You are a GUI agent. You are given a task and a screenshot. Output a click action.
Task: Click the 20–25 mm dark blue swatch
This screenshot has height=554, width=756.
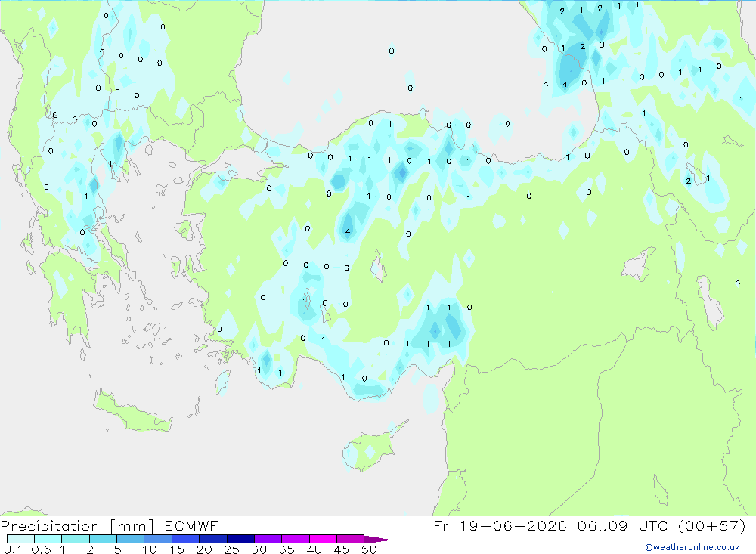point(213,539)
